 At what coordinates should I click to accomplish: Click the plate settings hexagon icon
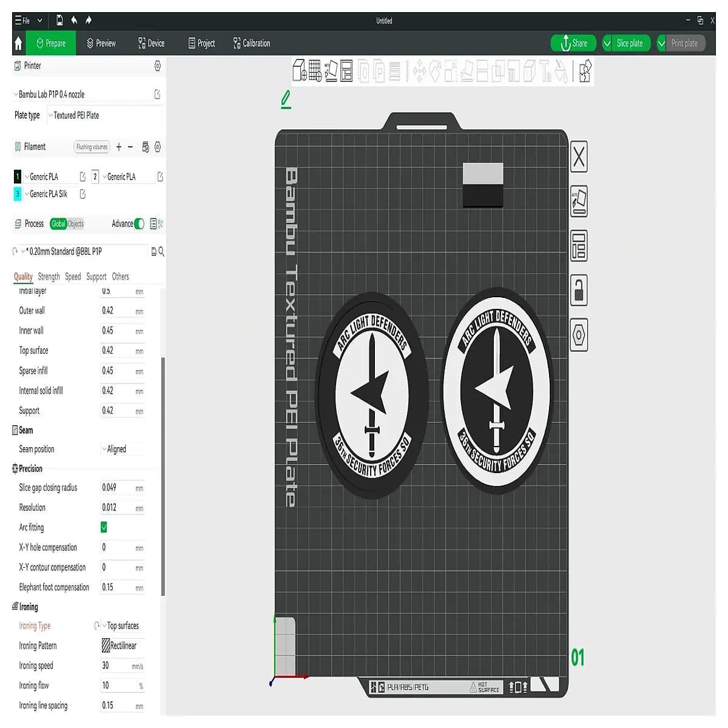click(579, 335)
